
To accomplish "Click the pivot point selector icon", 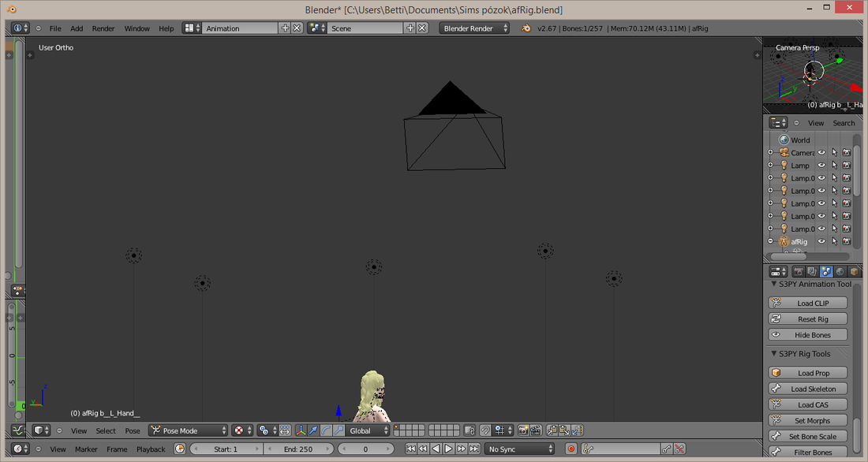I will coord(264,430).
